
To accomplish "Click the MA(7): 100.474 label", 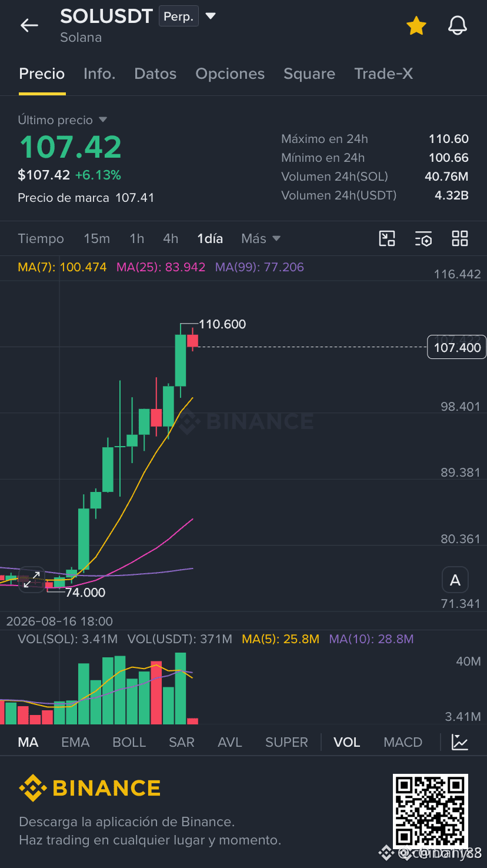I will (62, 267).
